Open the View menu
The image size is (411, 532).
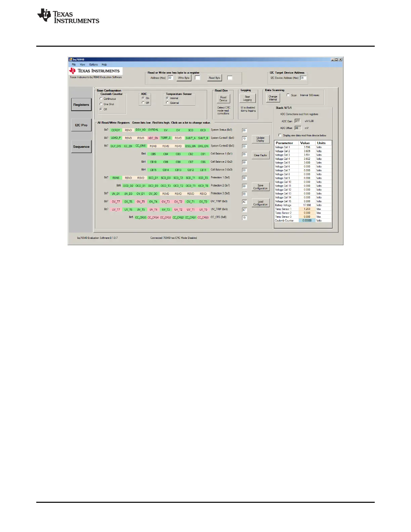pos(83,64)
